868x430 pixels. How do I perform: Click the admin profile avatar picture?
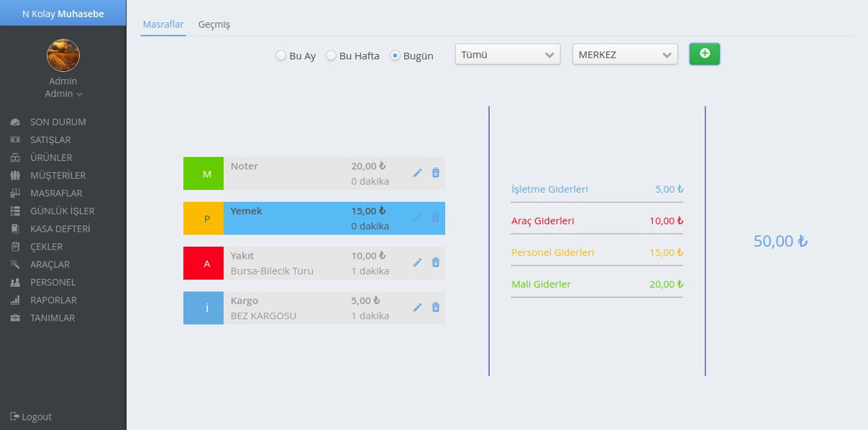(x=63, y=55)
